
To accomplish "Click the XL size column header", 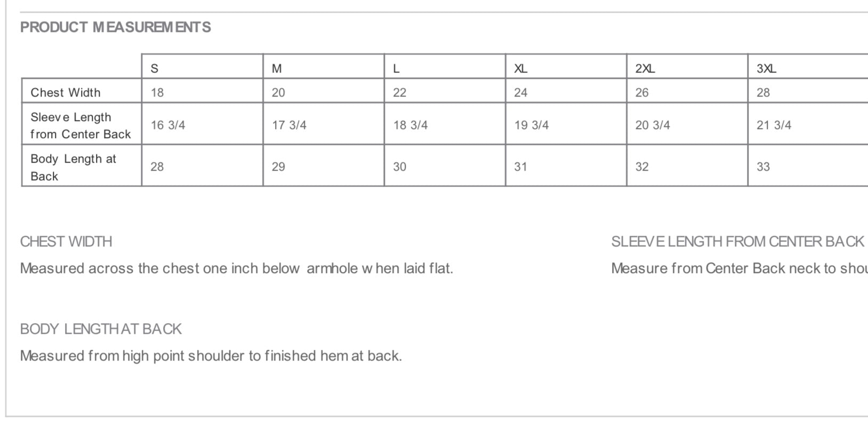I will (x=520, y=68).
